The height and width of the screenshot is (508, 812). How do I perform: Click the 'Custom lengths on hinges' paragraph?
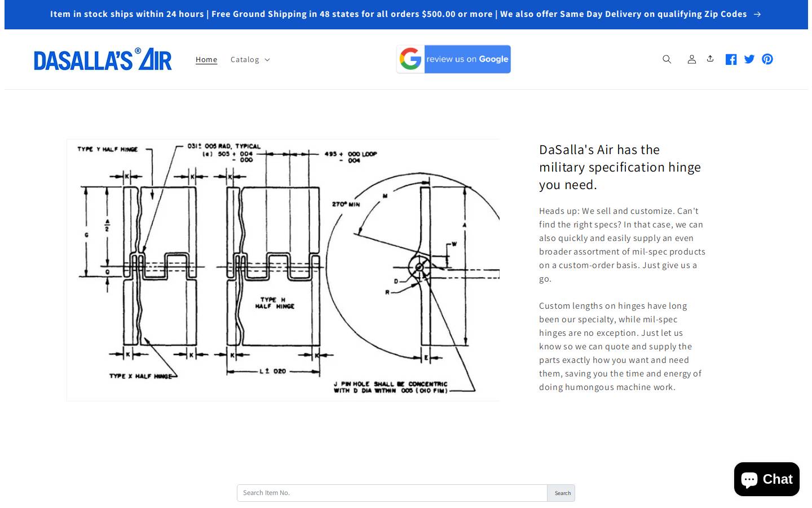tap(621, 347)
